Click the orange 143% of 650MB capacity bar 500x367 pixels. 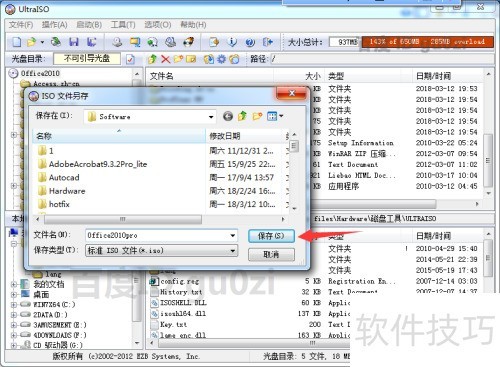427,42
